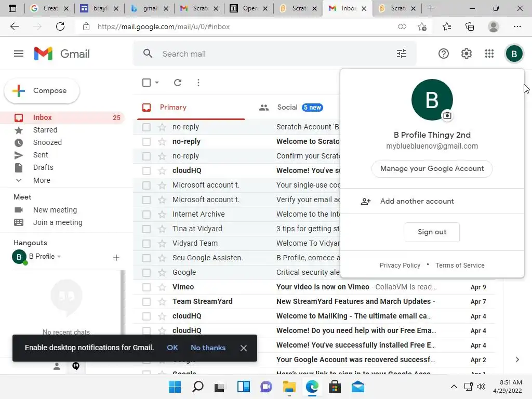Image resolution: width=532 pixels, height=399 pixels.
Task: Dismiss the desktop notifications banner
Action: 243,348
